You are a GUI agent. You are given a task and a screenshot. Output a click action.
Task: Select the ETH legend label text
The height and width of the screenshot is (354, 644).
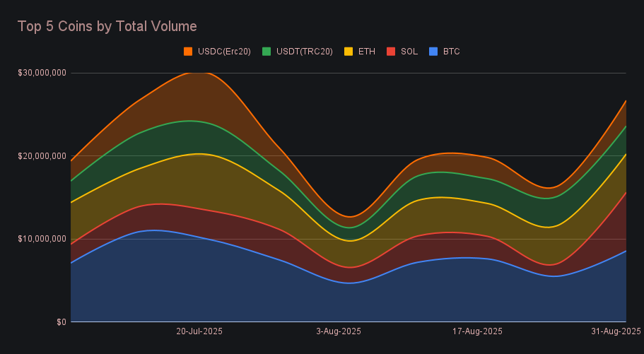(x=366, y=52)
